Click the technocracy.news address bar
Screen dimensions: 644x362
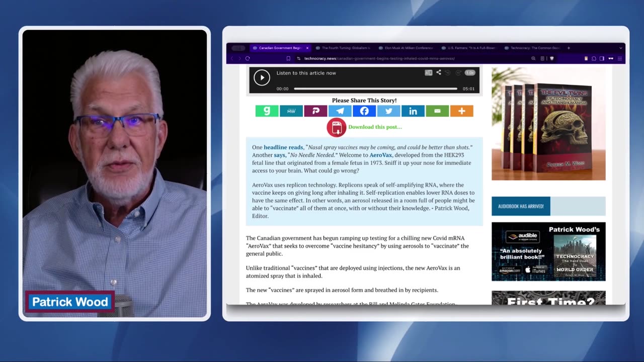[x=379, y=58]
